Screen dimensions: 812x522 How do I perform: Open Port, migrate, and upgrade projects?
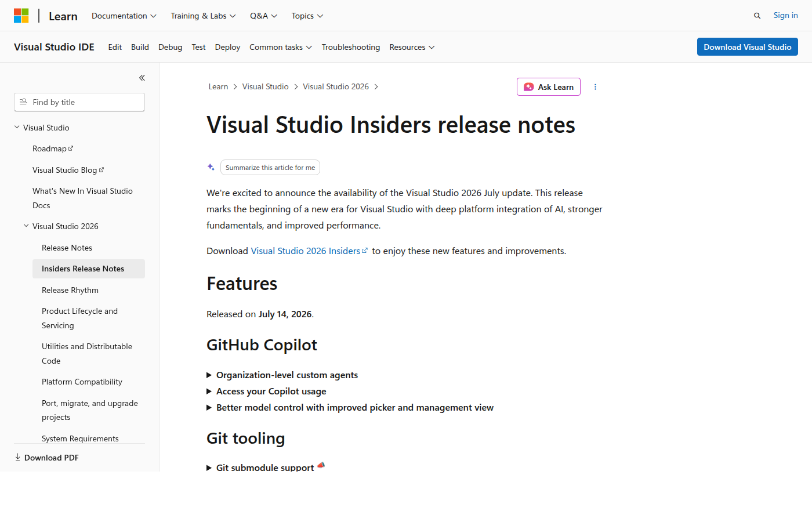(x=90, y=410)
